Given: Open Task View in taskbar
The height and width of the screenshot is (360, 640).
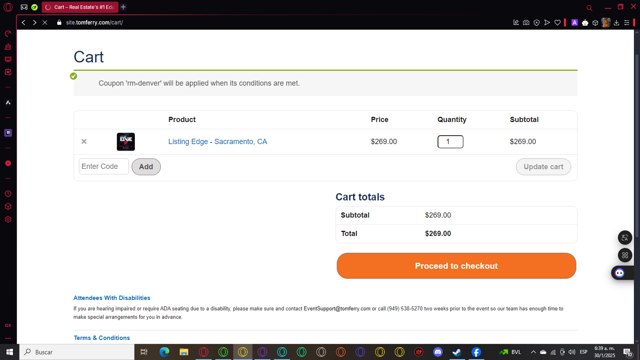Looking at the screenshot, I should [144, 352].
